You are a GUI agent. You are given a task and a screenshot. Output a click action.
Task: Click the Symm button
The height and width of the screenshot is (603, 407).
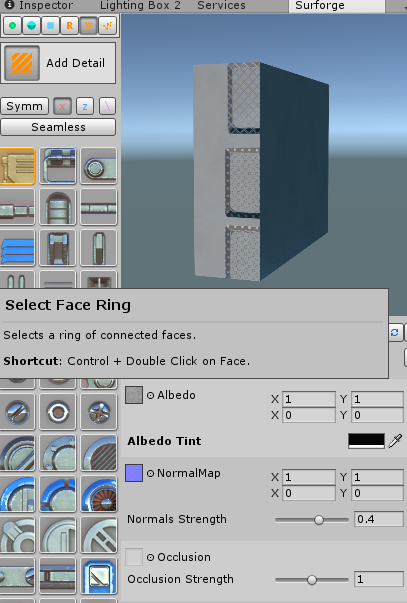(x=25, y=106)
